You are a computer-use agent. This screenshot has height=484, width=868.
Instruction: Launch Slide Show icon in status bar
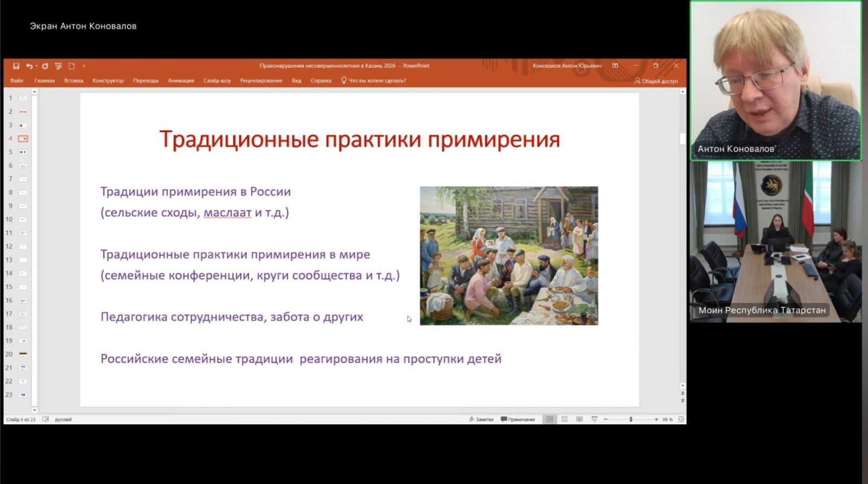pyautogui.click(x=594, y=420)
